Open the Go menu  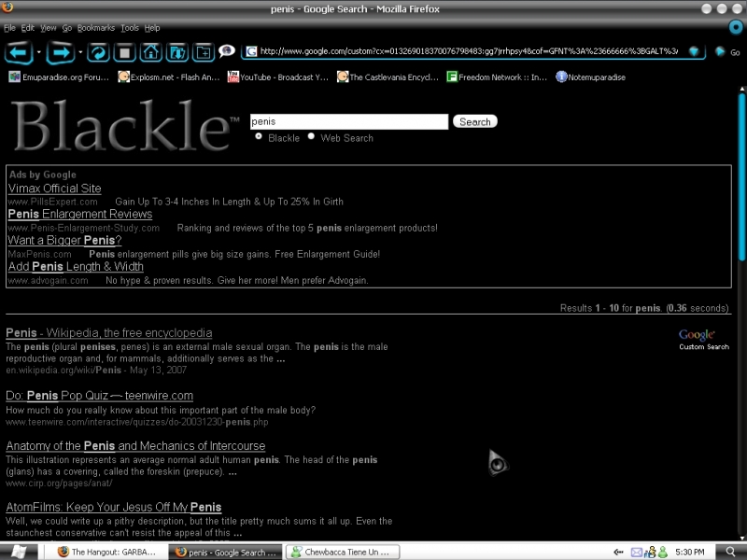(x=66, y=28)
